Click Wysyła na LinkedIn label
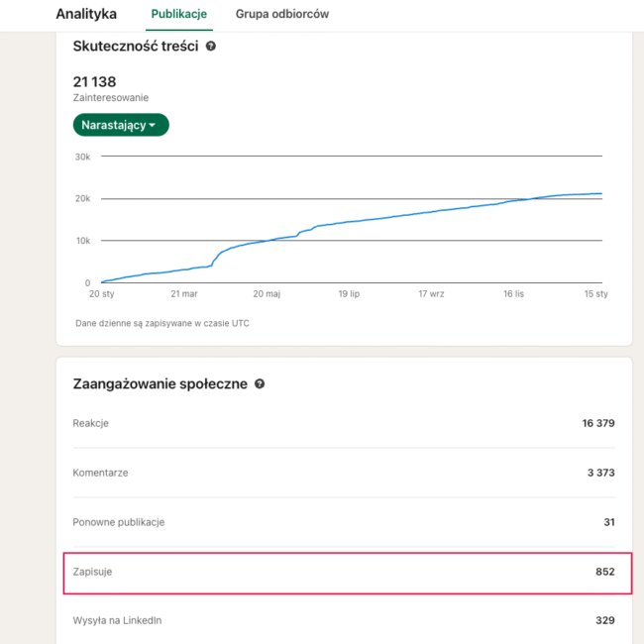The width and height of the screenshot is (644, 644). point(117,620)
